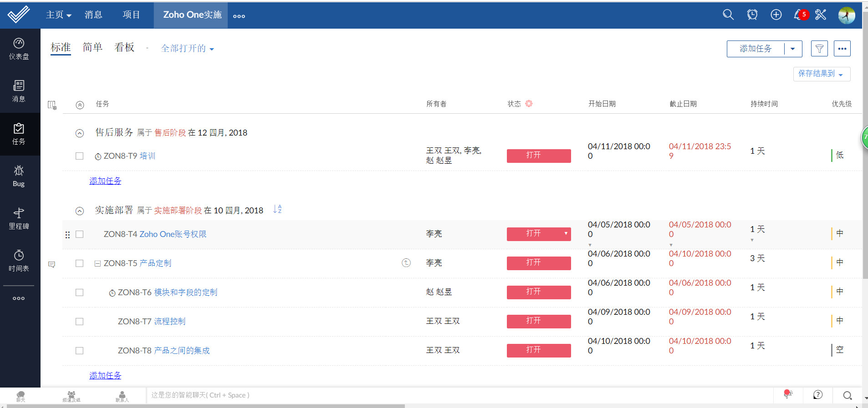Select the checkbox for ZON8-T8 task
This screenshot has height=408, width=868.
pyautogui.click(x=80, y=351)
